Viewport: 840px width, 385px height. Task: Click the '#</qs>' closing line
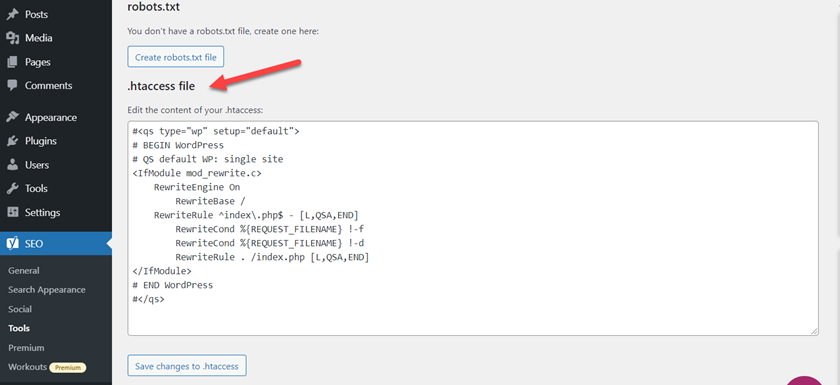[x=148, y=299]
